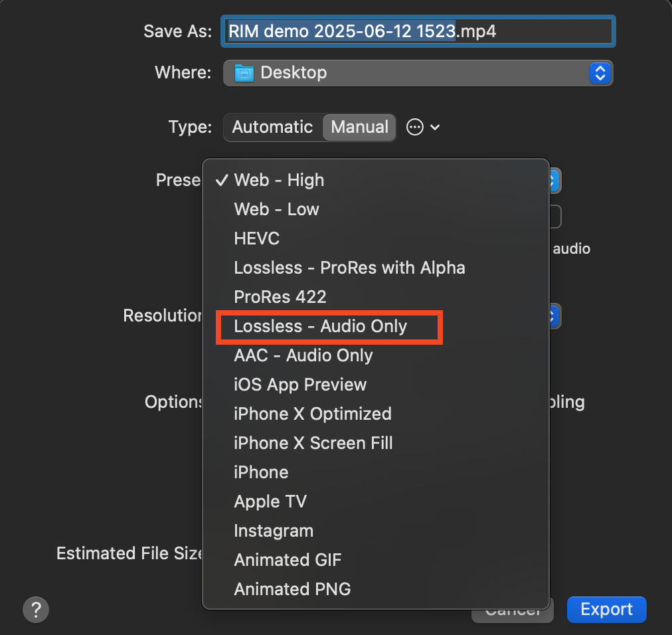The height and width of the screenshot is (635, 672).
Task: Click the help question mark button
Action: tap(37, 609)
